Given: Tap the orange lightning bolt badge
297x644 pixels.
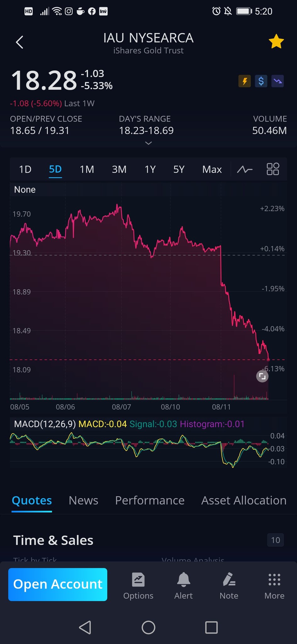Looking at the screenshot, I should click(x=245, y=81).
